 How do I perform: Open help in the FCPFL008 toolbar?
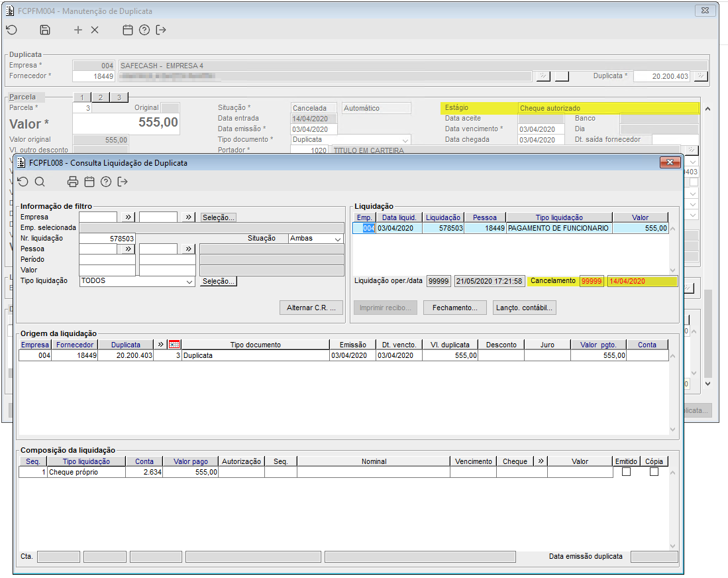tap(106, 182)
